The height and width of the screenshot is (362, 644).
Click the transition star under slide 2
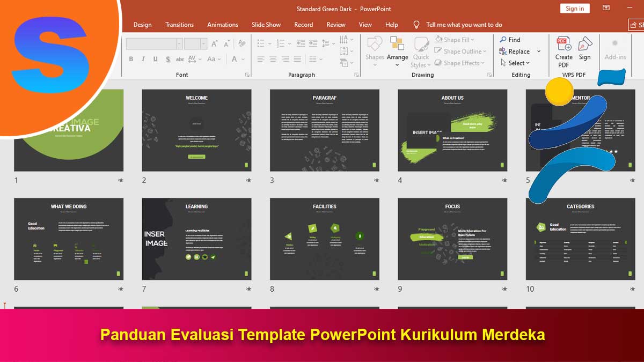click(248, 180)
